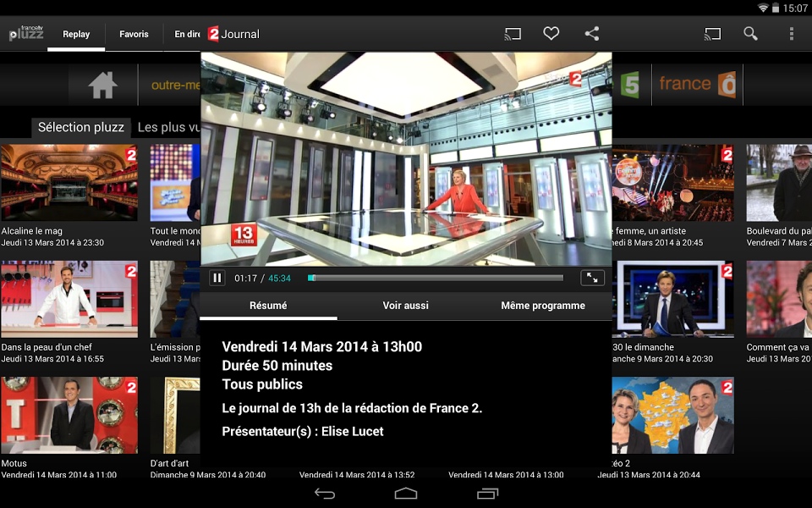Pause the Journal video
Viewport: 812px width, 508px height.
pyautogui.click(x=217, y=279)
